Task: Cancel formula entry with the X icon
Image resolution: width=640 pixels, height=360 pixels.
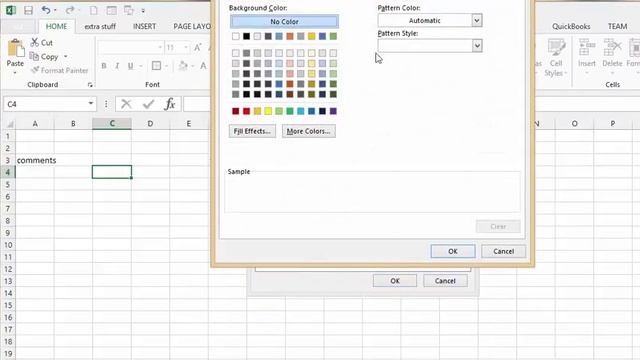Action: point(126,104)
